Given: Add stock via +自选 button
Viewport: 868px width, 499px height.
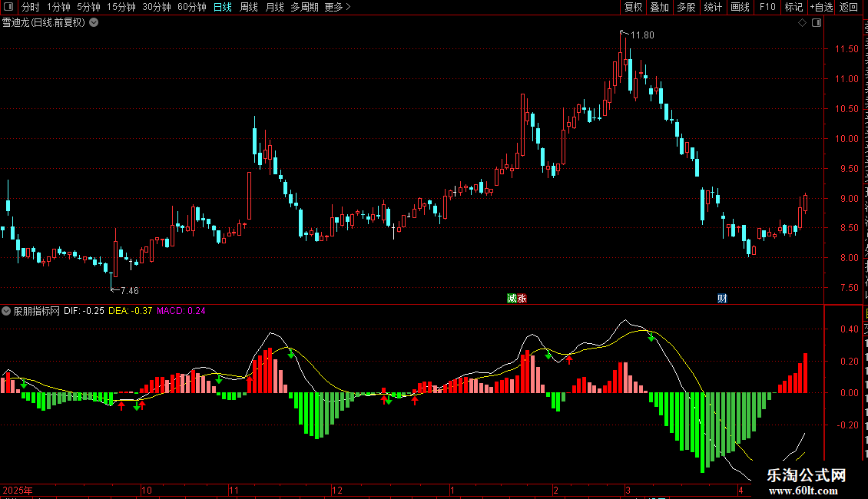Looking at the screenshot, I should coord(821,7).
